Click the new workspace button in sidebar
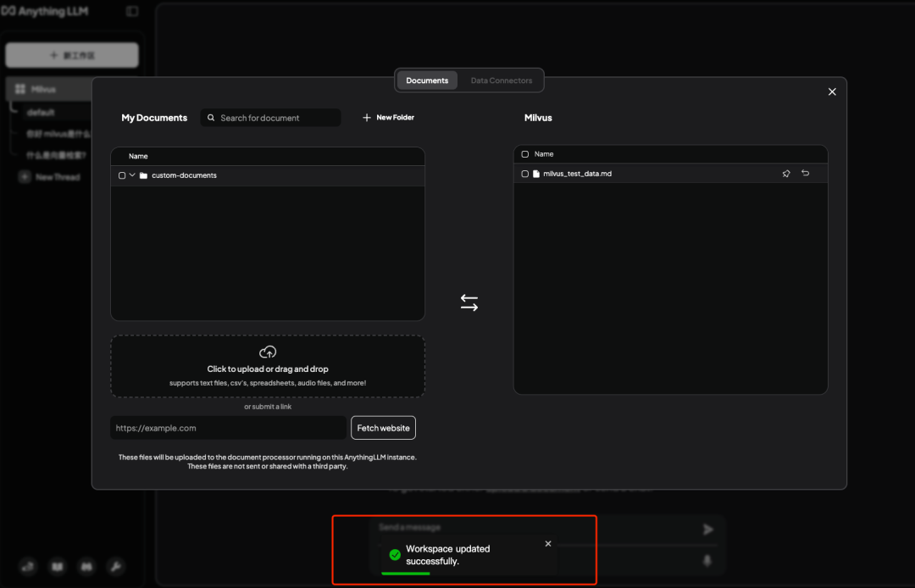Screen dimensions: 915x588 pos(72,55)
